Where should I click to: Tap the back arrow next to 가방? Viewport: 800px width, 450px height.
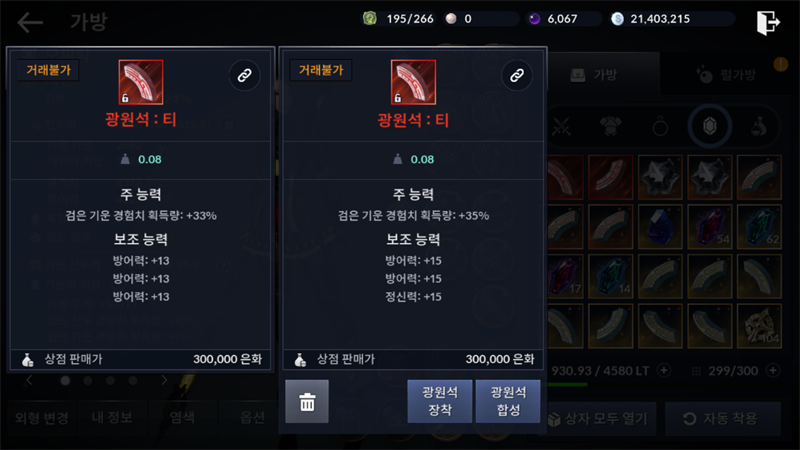pos(30,22)
